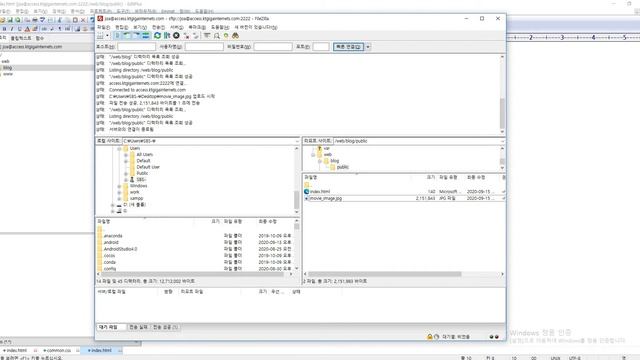Open the local site path dropdown
Image resolution: width=640 pixels, height=360 pixels.
tap(297, 141)
